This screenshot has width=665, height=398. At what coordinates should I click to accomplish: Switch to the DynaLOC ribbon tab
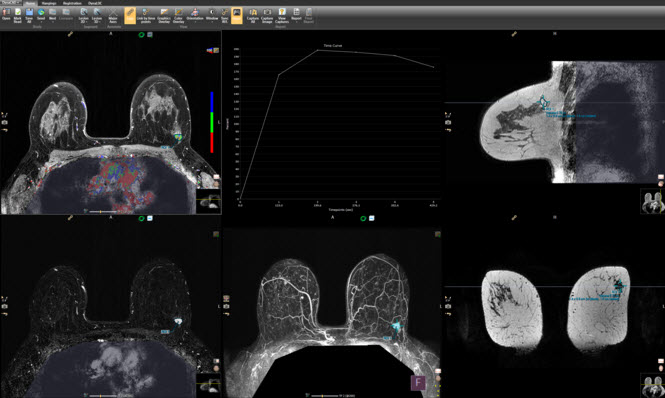pyautogui.click(x=95, y=3)
